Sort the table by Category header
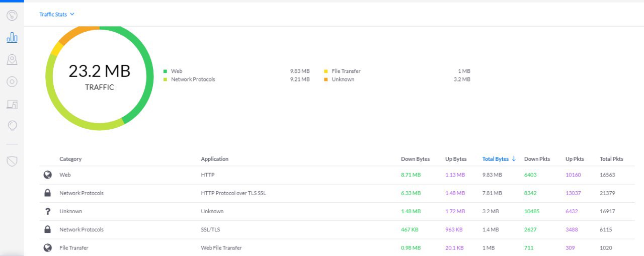 (x=70, y=159)
